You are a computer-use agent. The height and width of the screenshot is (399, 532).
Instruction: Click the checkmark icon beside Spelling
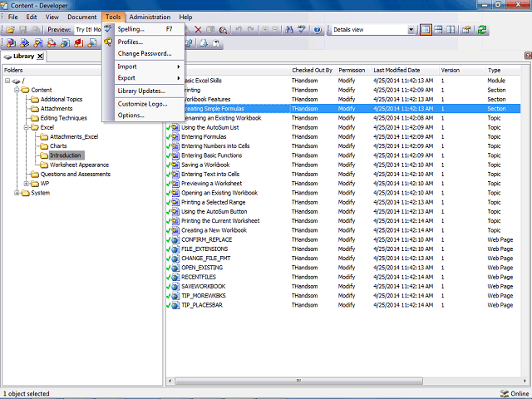pyautogui.click(x=108, y=29)
